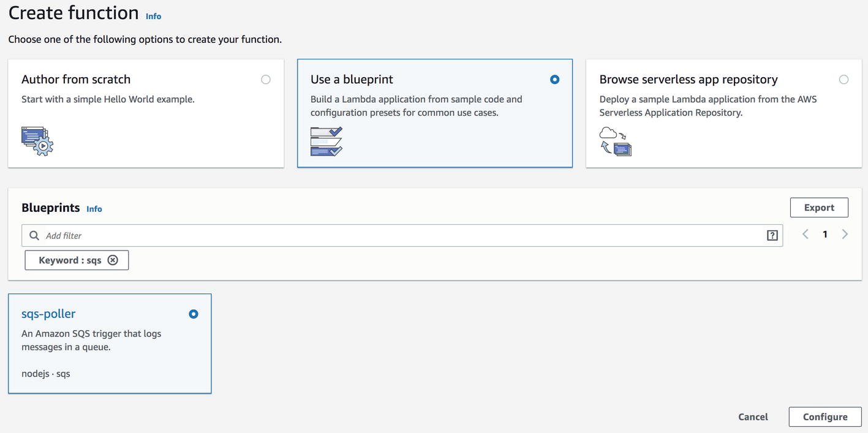Open the keyboard shortcuts help icon

[772, 235]
